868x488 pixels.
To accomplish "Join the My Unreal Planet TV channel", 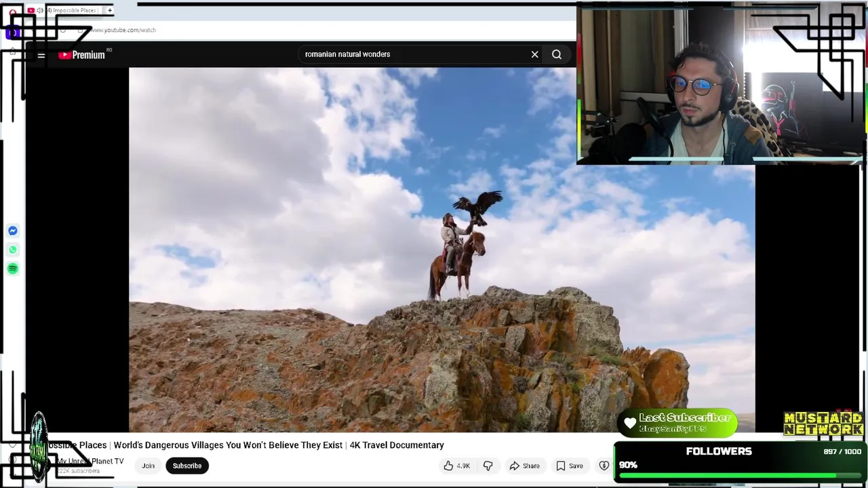I will 148,466.
